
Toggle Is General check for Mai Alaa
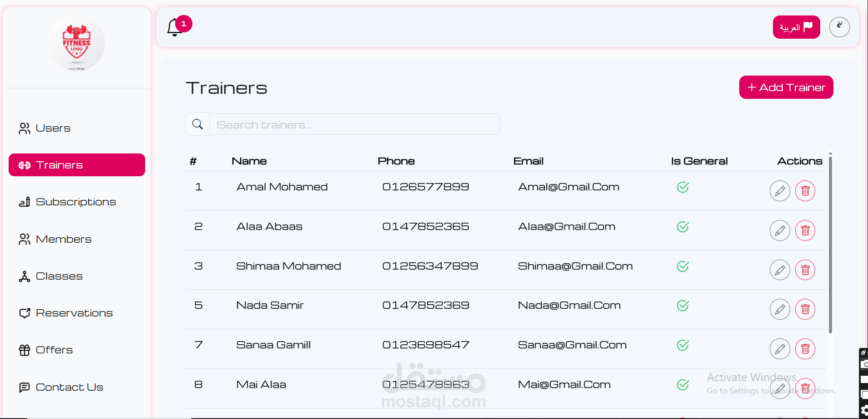pyautogui.click(x=682, y=385)
